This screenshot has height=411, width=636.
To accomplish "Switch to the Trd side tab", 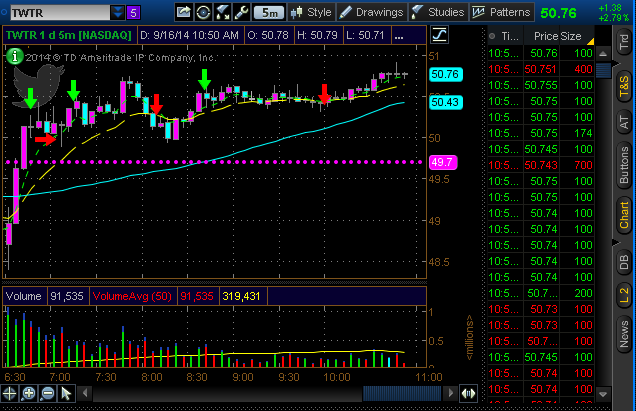I will pos(624,43).
